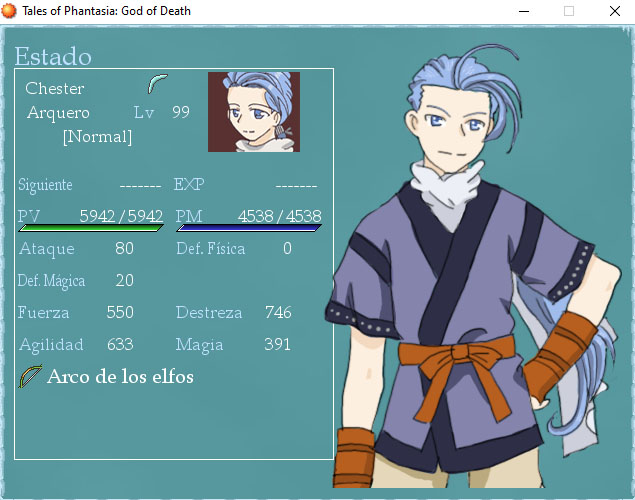Click the Tales of Phantasia window title

106,11
